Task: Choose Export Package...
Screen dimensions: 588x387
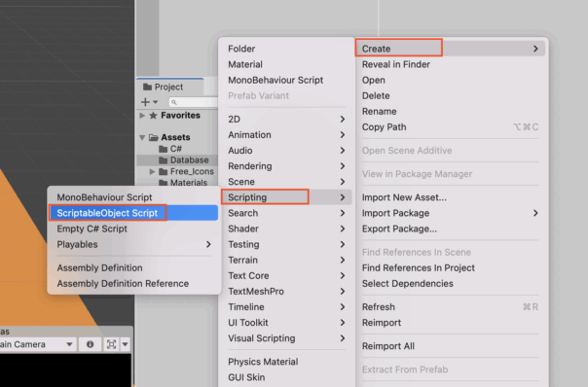Action: click(450, 229)
